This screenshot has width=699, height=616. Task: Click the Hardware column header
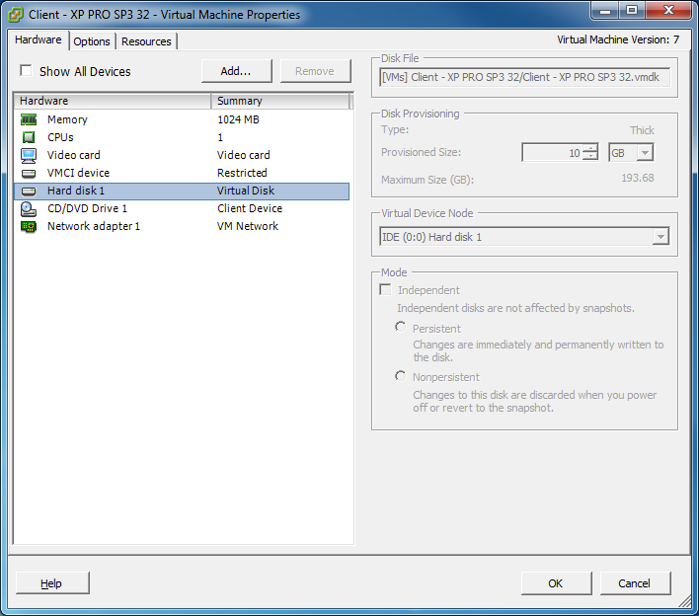pyautogui.click(x=113, y=101)
